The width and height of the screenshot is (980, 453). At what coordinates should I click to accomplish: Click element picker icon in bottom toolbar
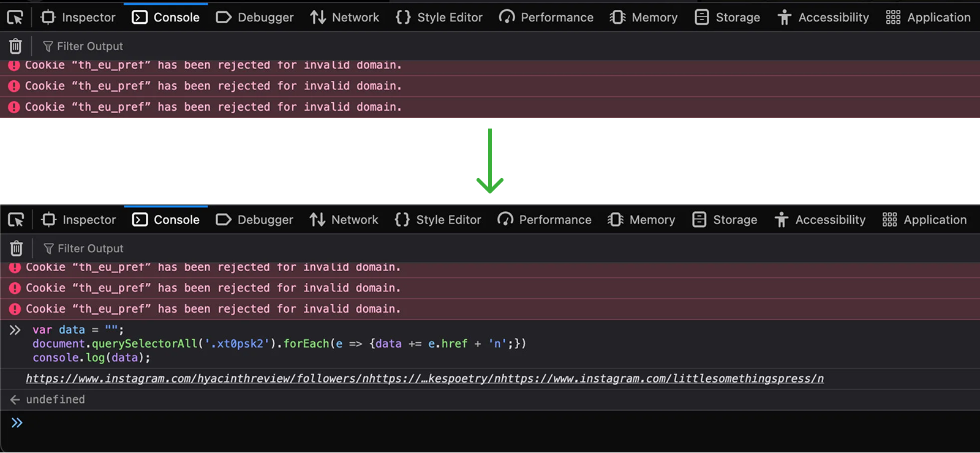click(x=16, y=220)
